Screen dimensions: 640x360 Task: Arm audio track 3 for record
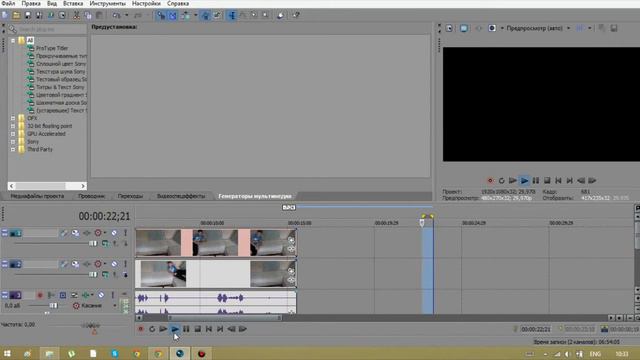(x=40, y=295)
